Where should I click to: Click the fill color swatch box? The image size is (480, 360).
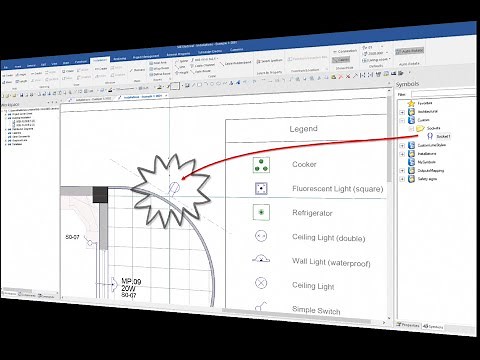pos(175,86)
